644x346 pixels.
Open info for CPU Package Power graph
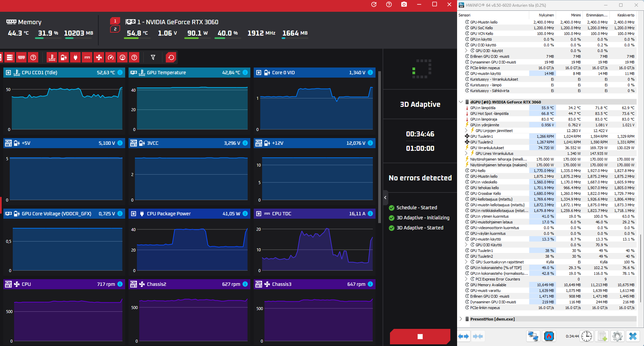[x=245, y=214]
